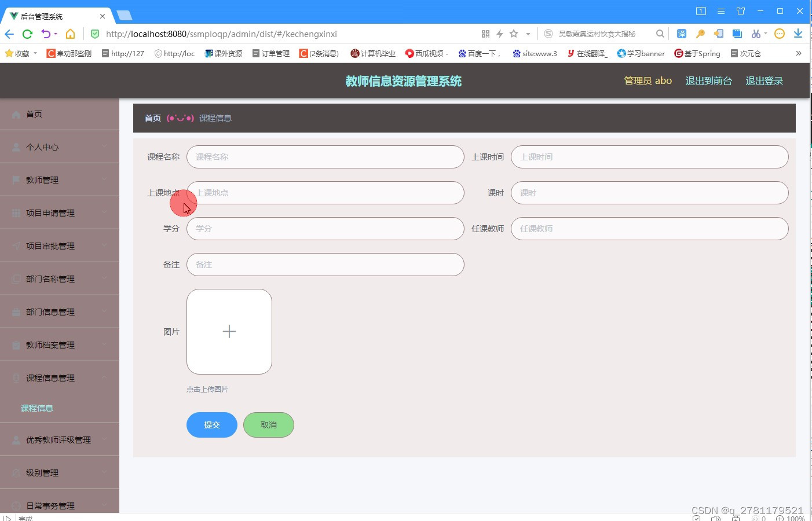Open the 首页 sidebar menu item
The width and height of the screenshot is (812, 521).
tap(60, 114)
